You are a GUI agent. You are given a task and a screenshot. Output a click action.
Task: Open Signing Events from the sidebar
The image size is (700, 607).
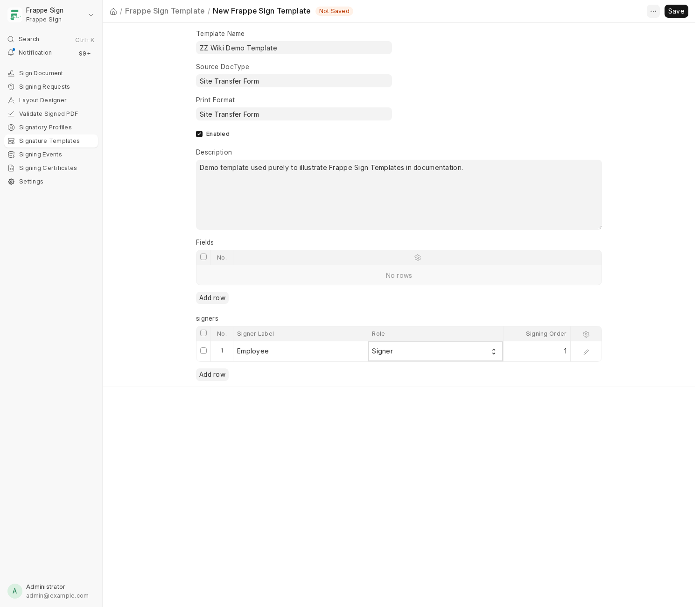(x=51, y=155)
